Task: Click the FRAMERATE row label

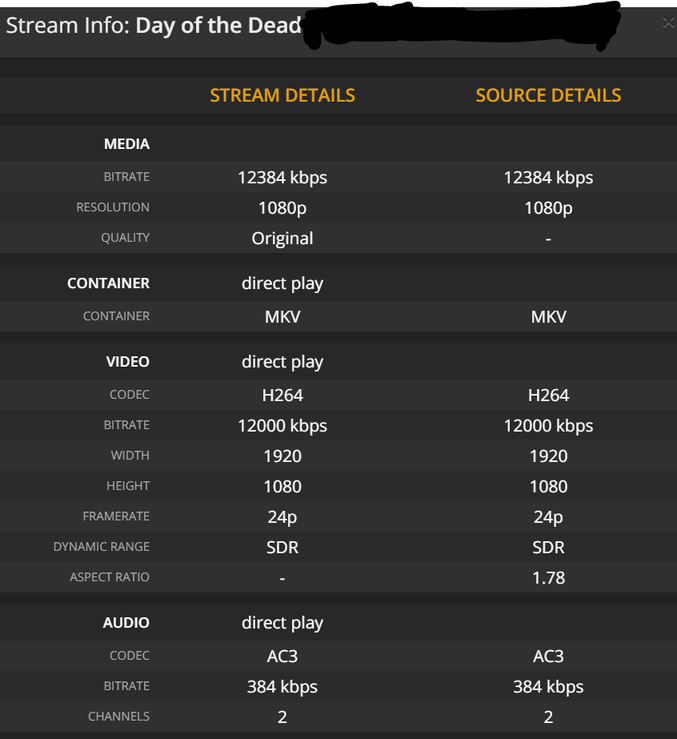Action: pos(116,516)
